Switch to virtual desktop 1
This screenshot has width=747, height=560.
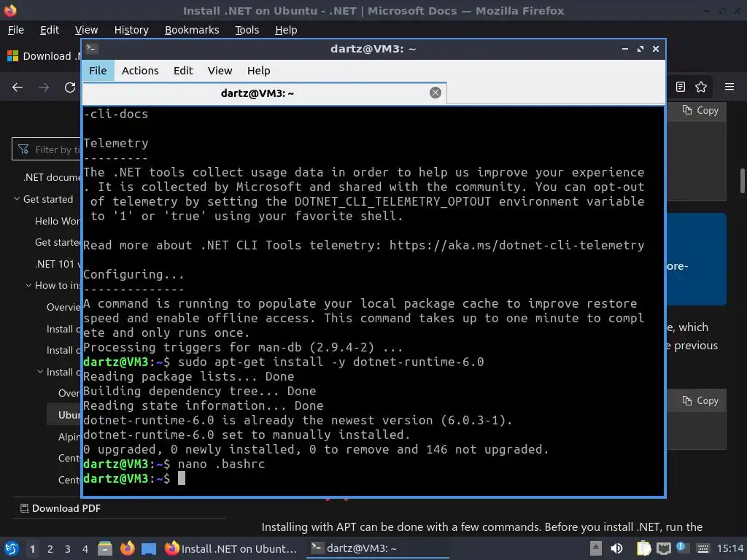[x=32, y=549]
